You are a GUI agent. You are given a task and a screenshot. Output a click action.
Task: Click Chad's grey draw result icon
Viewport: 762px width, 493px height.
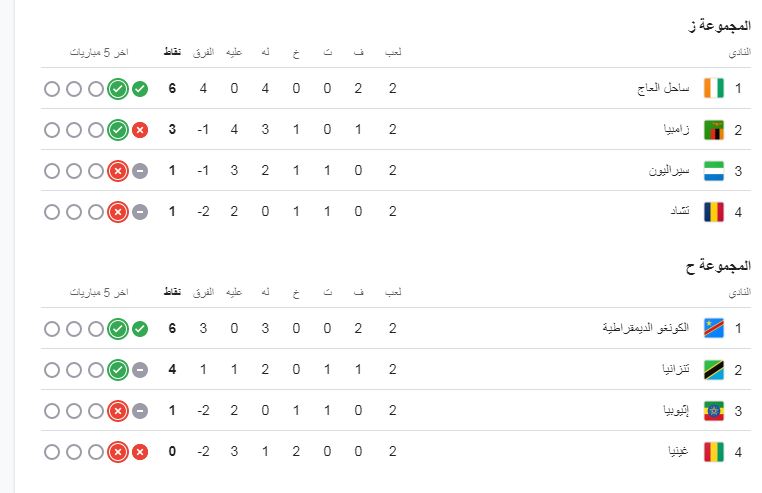point(140,212)
